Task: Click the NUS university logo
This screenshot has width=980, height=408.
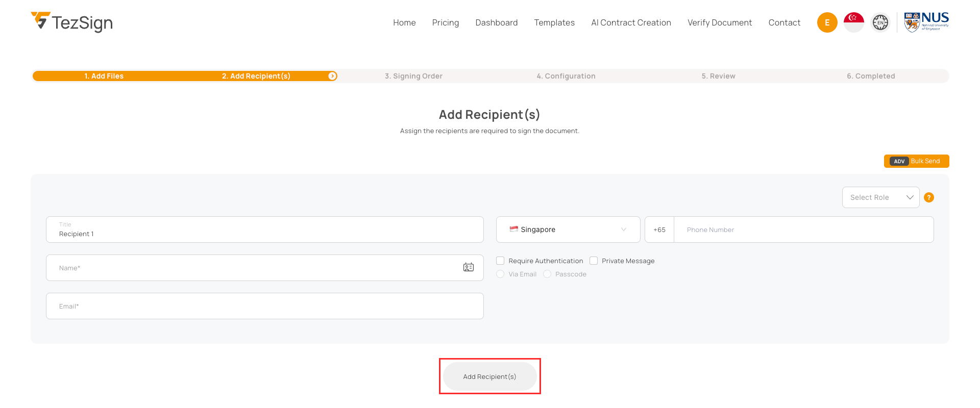Action: (x=926, y=22)
